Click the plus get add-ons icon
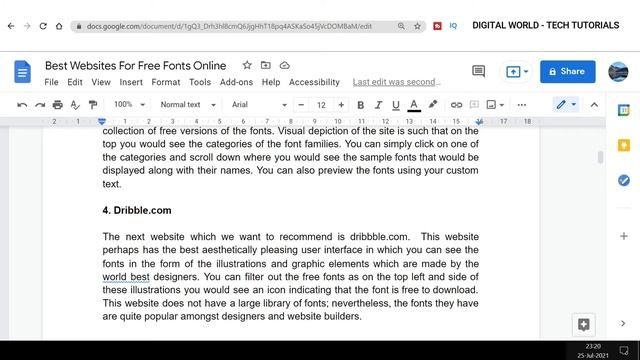 point(624,236)
